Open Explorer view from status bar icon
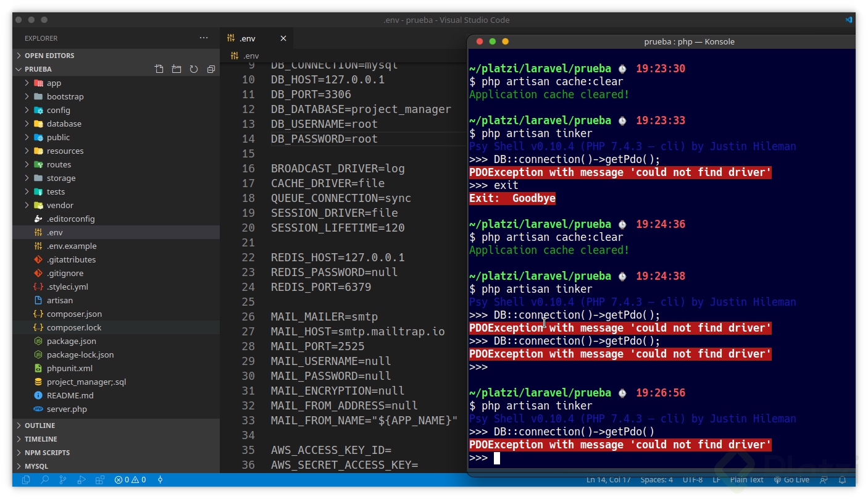 tap(26, 480)
